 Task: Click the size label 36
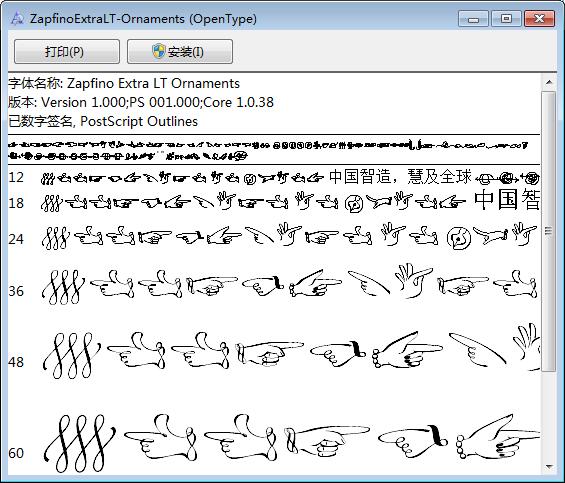(16, 291)
